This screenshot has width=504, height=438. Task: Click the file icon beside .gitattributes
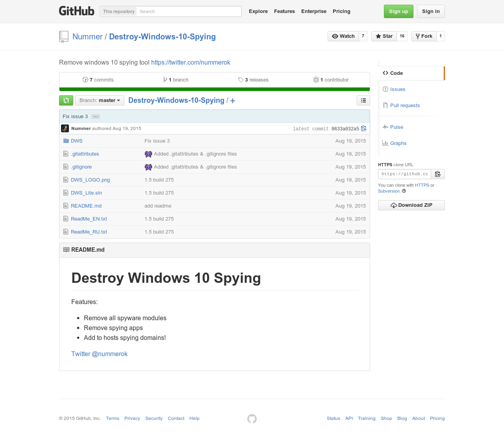click(x=66, y=154)
